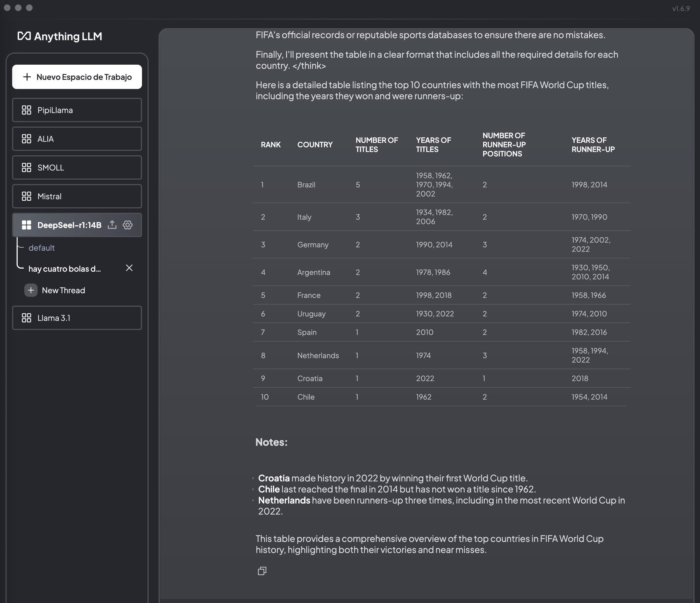Click the plus icon next to New Thread
The width and height of the screenshot is (700, 603).
pyautogui.click(x=31, y=290)
